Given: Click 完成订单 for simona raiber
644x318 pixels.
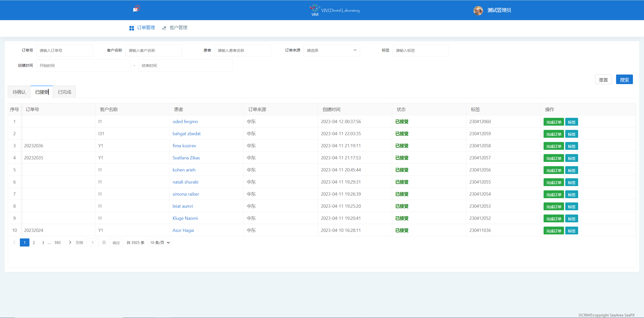Looking at the screenshot, I should [x=554, y=194].
